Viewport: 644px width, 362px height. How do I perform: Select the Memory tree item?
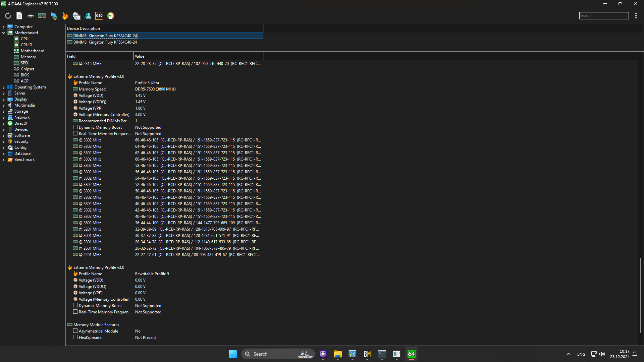(28, 57)
